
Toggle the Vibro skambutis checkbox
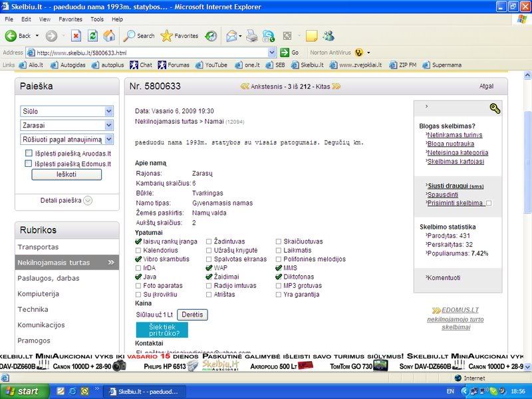[138, 259]
